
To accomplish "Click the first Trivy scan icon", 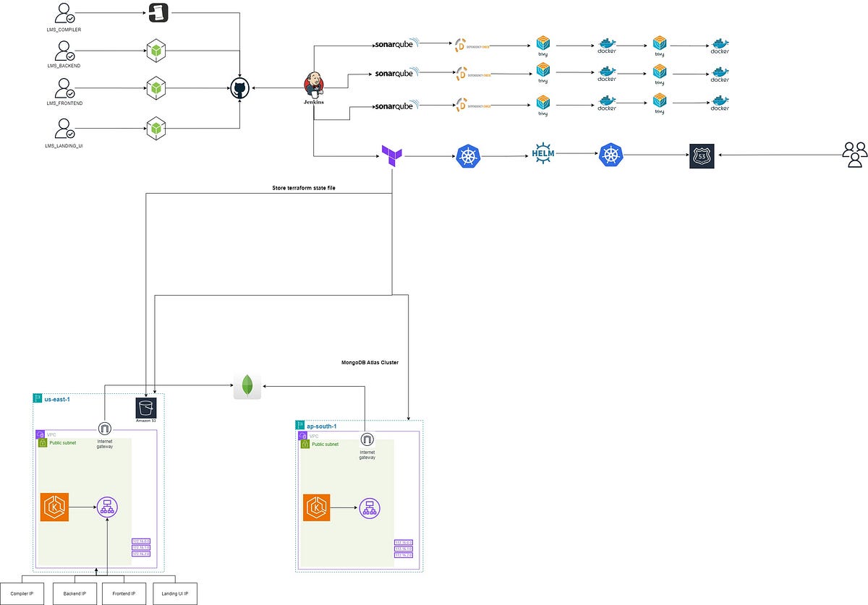I will click(542, 43).
